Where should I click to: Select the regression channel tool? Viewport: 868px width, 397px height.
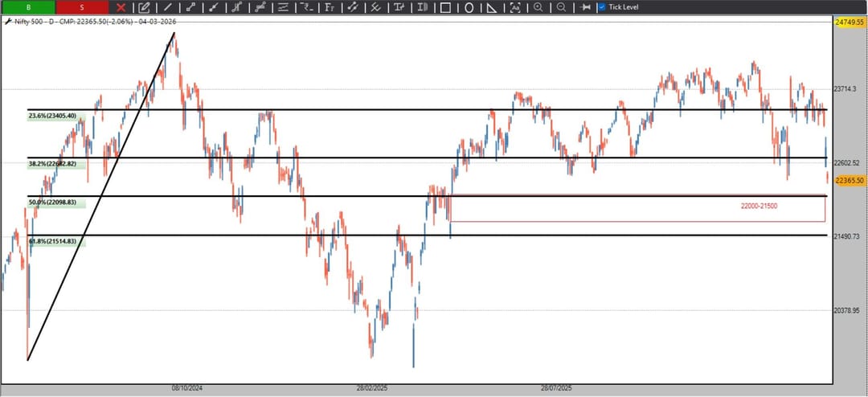coord(260,7)
